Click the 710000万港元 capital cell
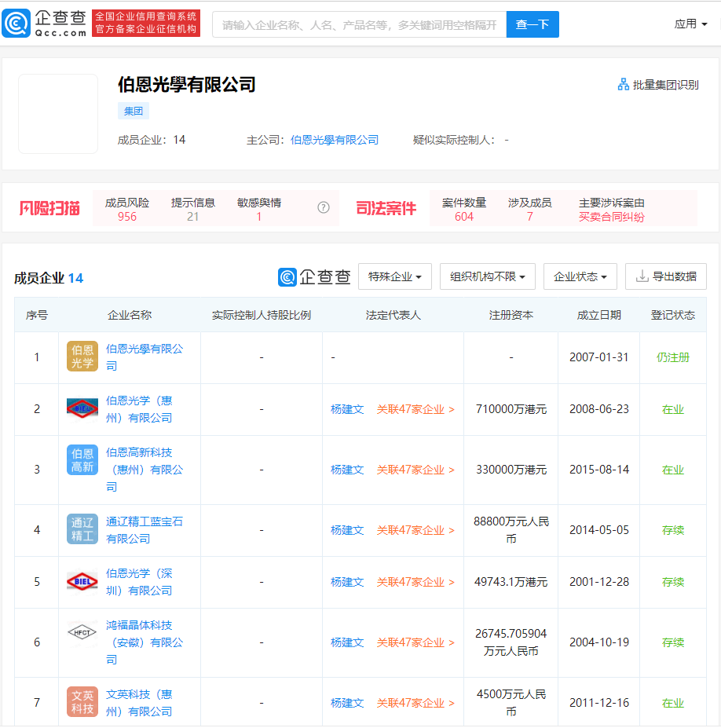 tap(511, 409)
